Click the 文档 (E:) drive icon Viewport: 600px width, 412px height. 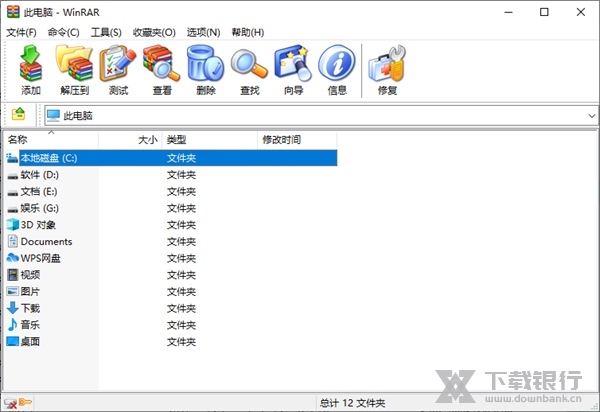(13, 192)
